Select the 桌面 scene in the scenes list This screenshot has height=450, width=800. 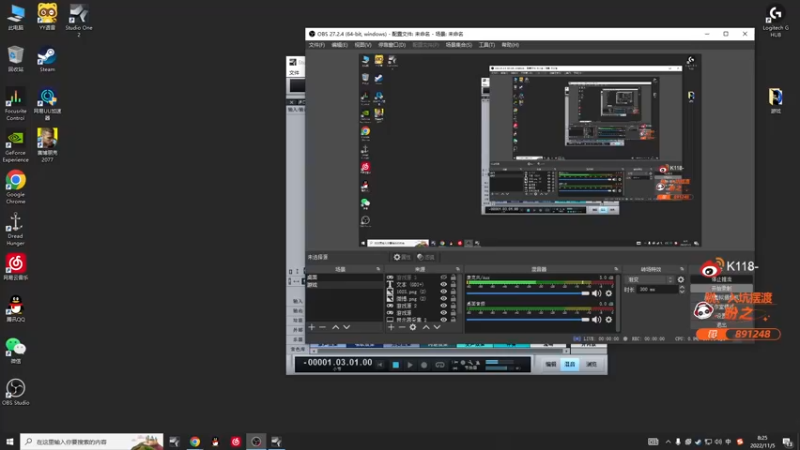[344, 278]
